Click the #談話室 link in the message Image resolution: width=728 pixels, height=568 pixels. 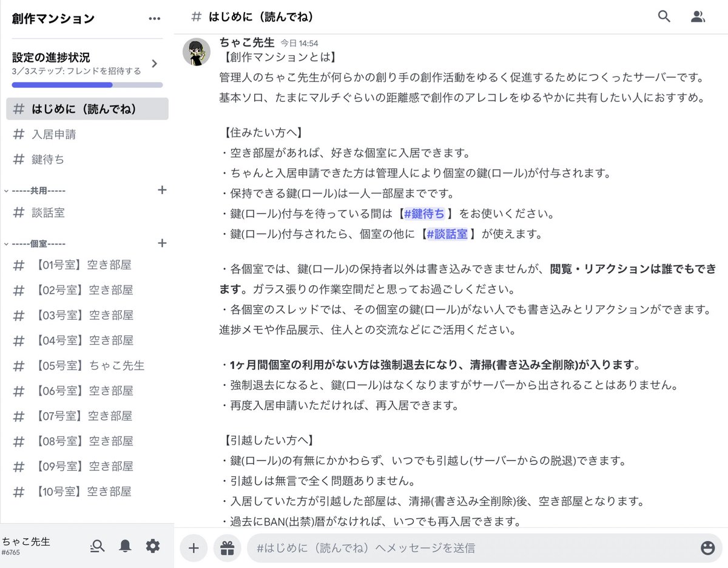(447, 234)
